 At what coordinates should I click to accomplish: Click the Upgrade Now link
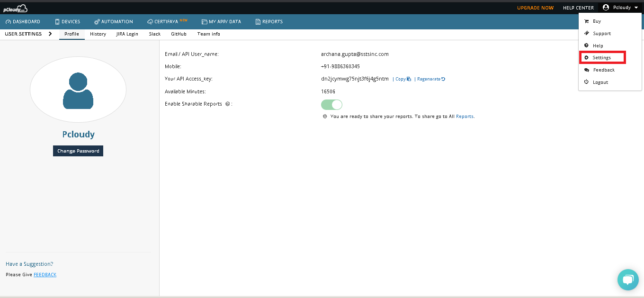tap(535, 8)
